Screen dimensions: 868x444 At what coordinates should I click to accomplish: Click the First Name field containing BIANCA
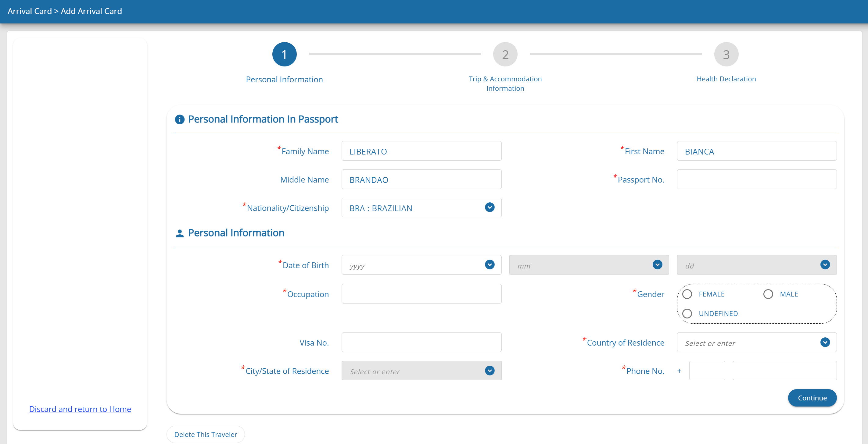coord(757,151)
